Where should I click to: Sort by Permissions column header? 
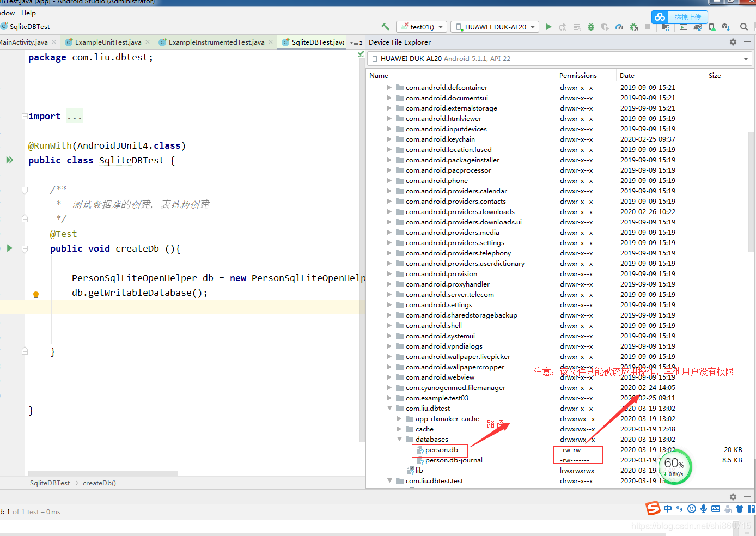[x=586, y=76]
